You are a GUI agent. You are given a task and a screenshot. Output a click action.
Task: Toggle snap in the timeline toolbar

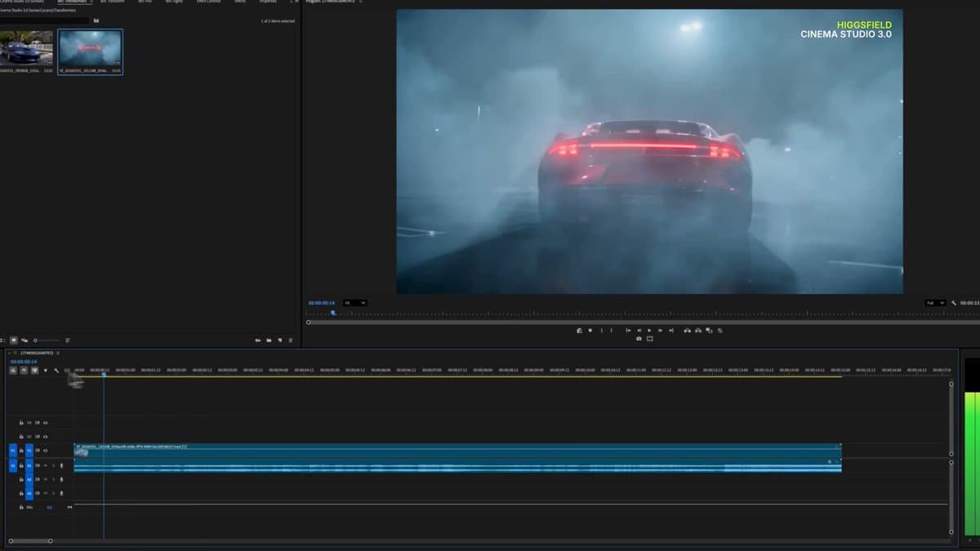(24, 371)
